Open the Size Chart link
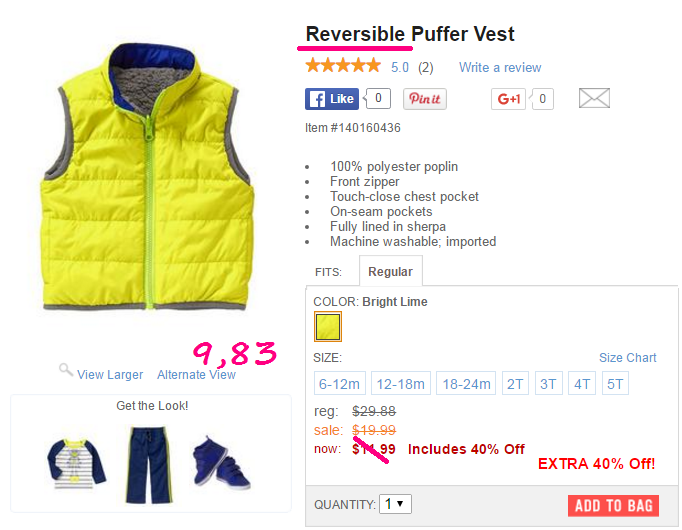This screenshot has width=682, height=530. [x=628, y=357]
